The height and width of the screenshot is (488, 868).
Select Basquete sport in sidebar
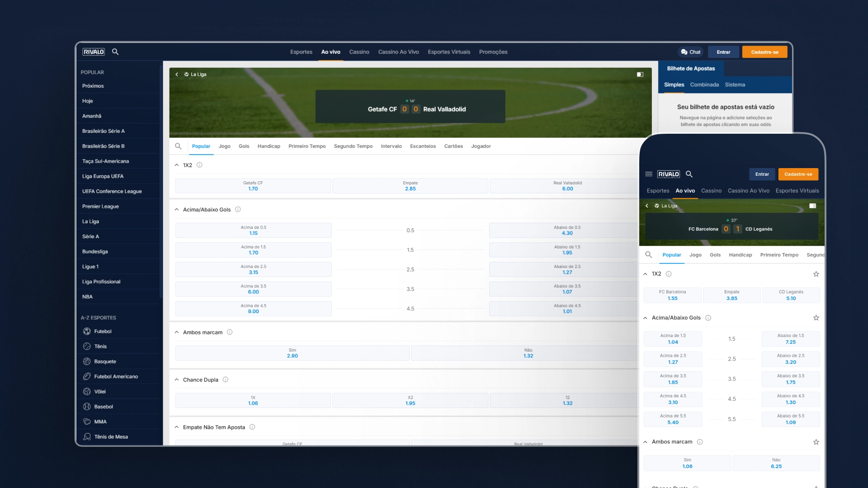118,361
